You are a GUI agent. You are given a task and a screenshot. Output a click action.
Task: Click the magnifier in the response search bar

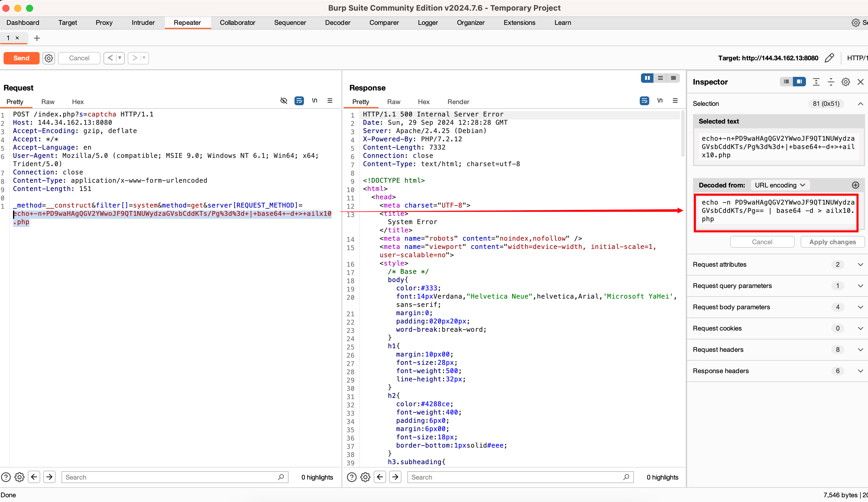tap(626, 477)
